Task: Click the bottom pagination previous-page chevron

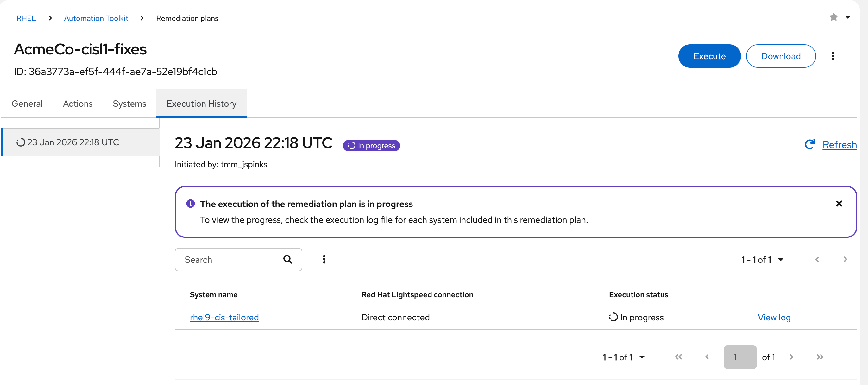Action: 707,357
